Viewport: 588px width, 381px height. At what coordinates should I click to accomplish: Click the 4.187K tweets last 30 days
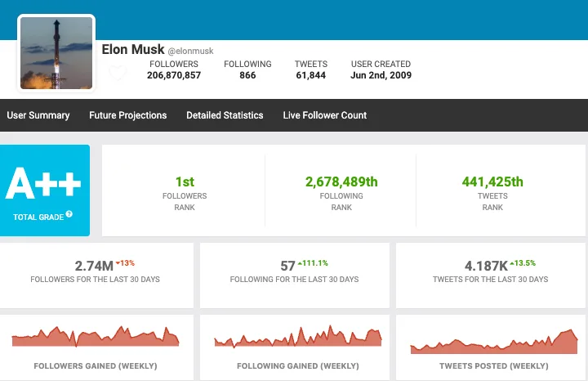point(486,267)
